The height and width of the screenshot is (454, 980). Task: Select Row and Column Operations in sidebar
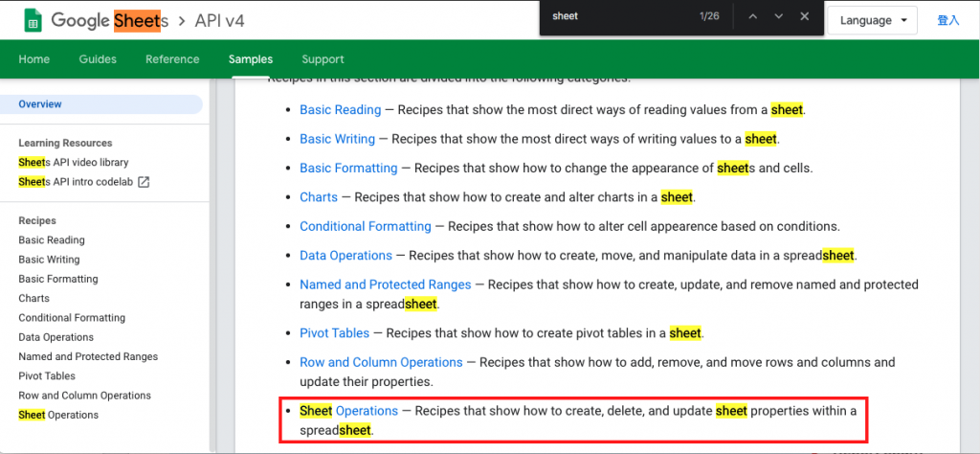[x=85, y=396]
